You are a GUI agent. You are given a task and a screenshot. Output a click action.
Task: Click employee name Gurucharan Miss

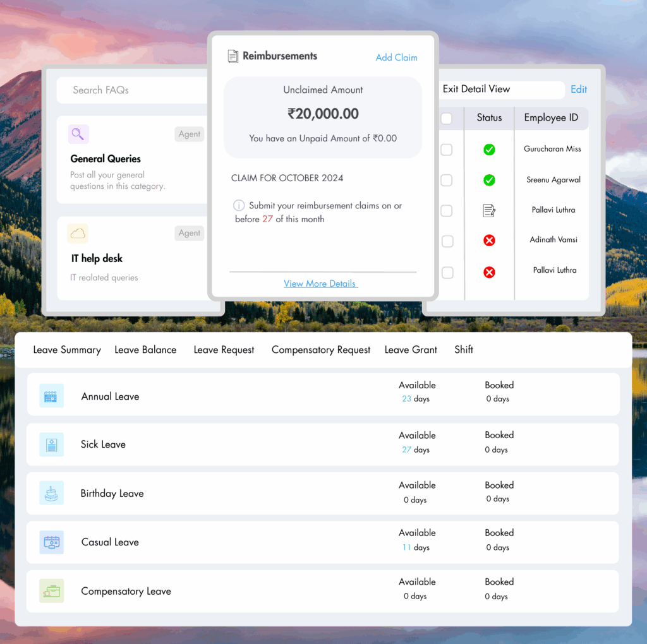552,149
